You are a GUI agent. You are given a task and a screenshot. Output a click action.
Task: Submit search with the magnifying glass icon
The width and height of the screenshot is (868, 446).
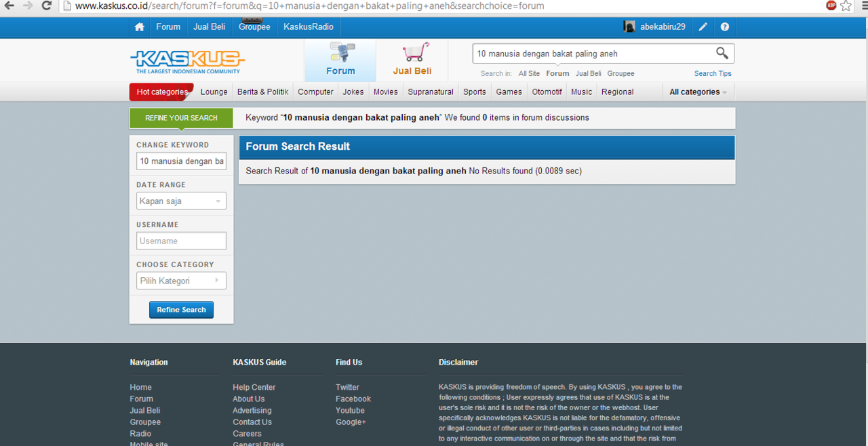pyautogui.click(x=722, y=53)
